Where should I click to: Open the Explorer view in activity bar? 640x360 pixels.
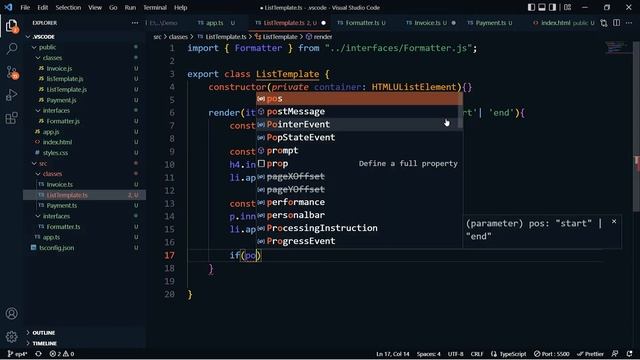point(11,26)
